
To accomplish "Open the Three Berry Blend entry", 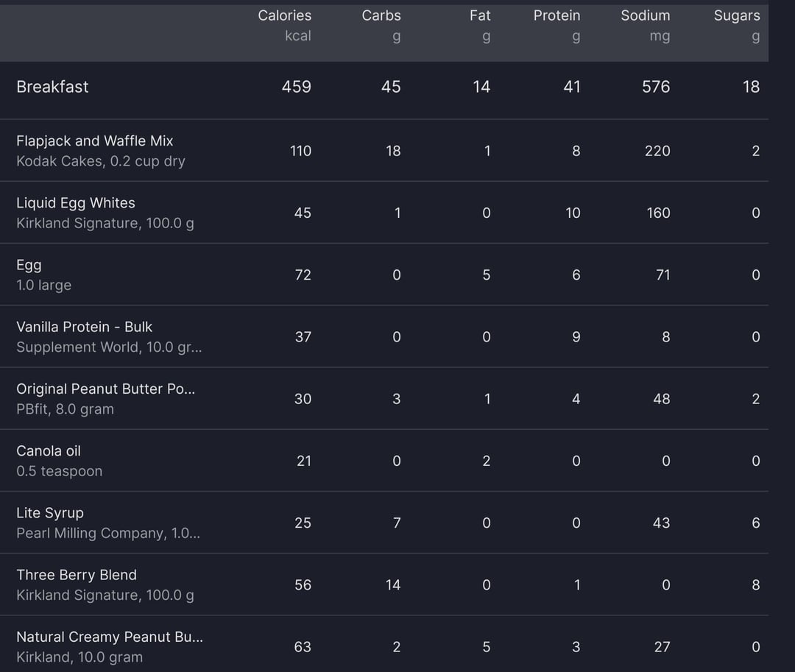I will [x=384, y=584].
